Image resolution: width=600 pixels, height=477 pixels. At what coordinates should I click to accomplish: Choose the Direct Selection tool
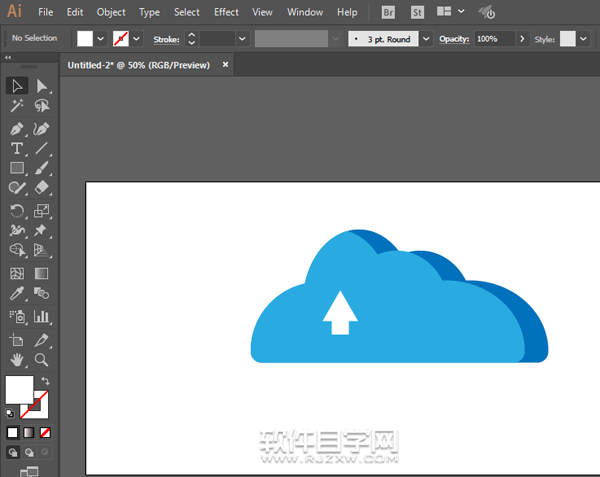(x=42, y=86)
